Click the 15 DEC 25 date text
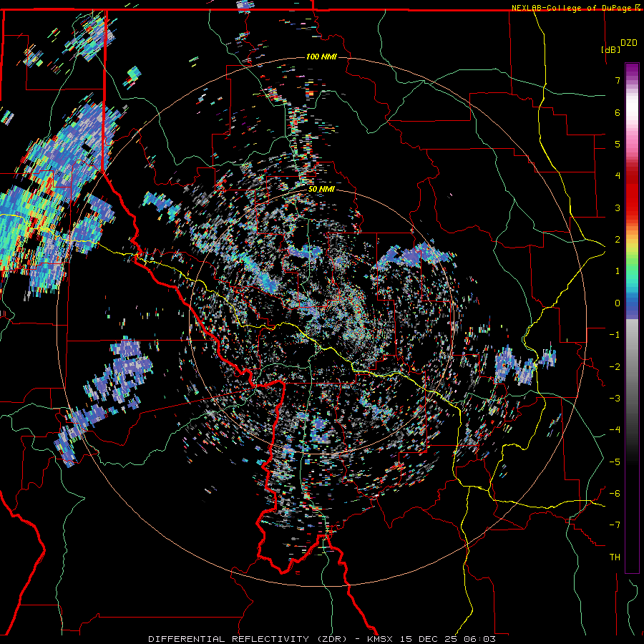 (x=431, y=639)
